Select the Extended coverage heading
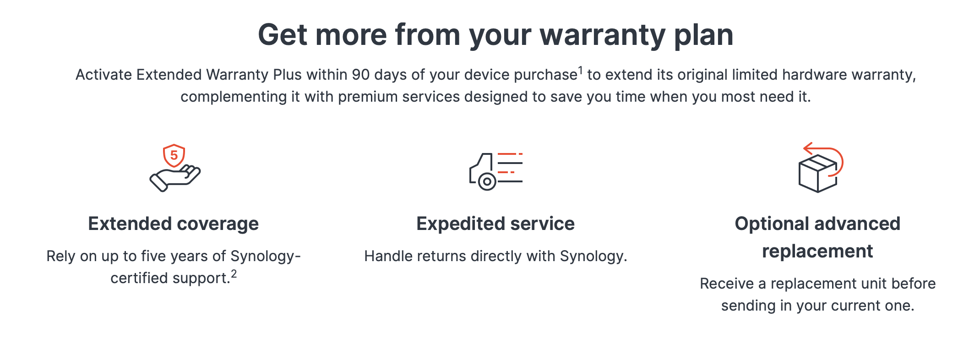The width and height of the screenshot is (980, 339). [x=174, y=224]
